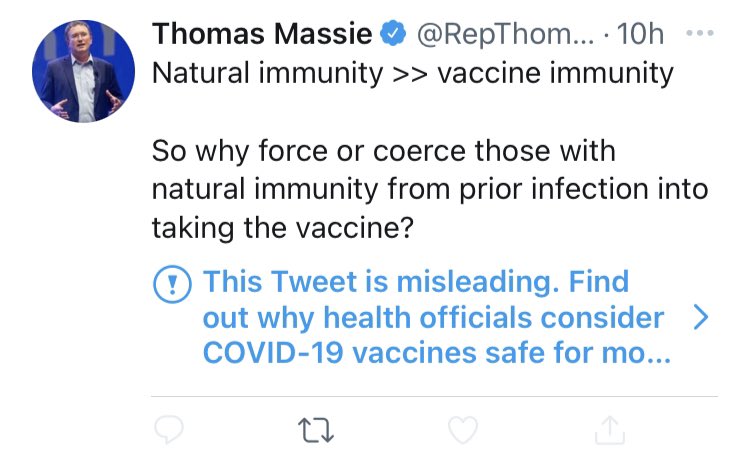Open the three-dot more options menu

coord(700,33)
